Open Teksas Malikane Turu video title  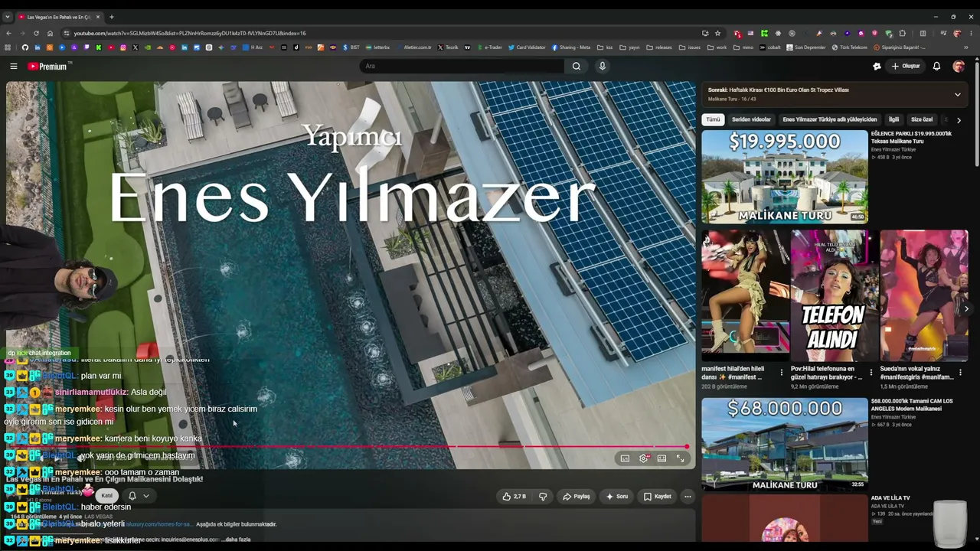pyautogui.click(x=911, y=138)
